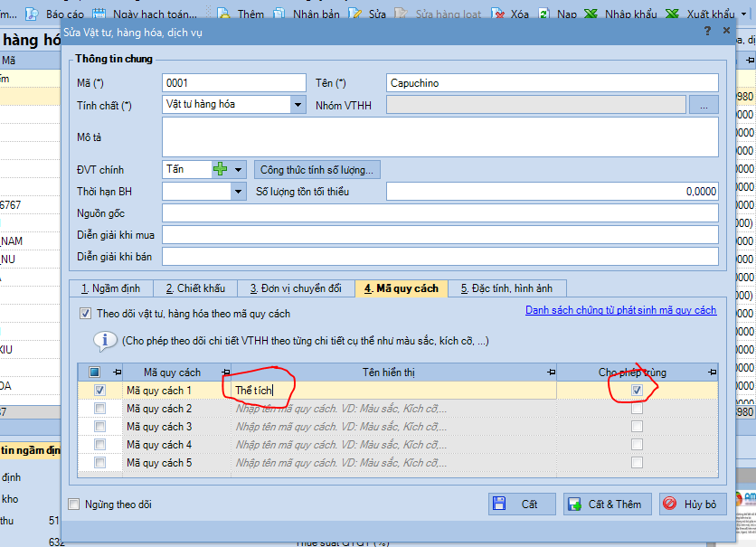This screenshot has height=547, width=756.
Task: Click the green plus icon beside ĐVT chính
Action: click(x=221, y=169)
